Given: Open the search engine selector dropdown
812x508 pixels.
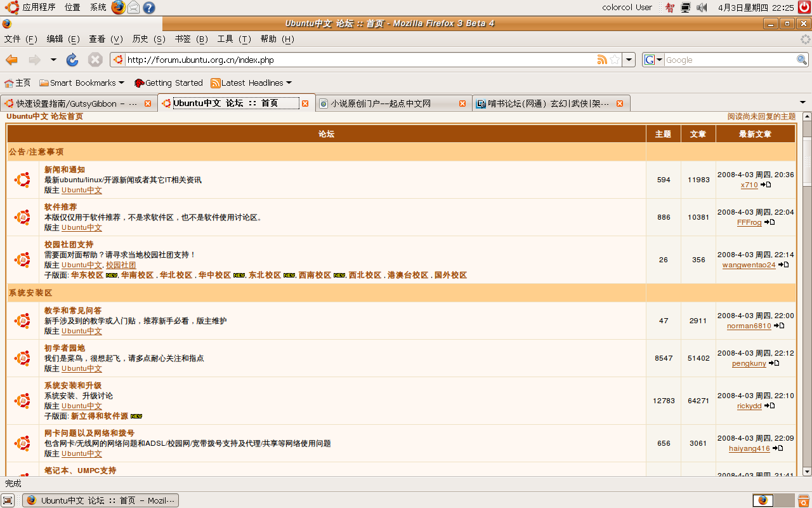Looking at the screenshot, I should click(x=653, y=60).
